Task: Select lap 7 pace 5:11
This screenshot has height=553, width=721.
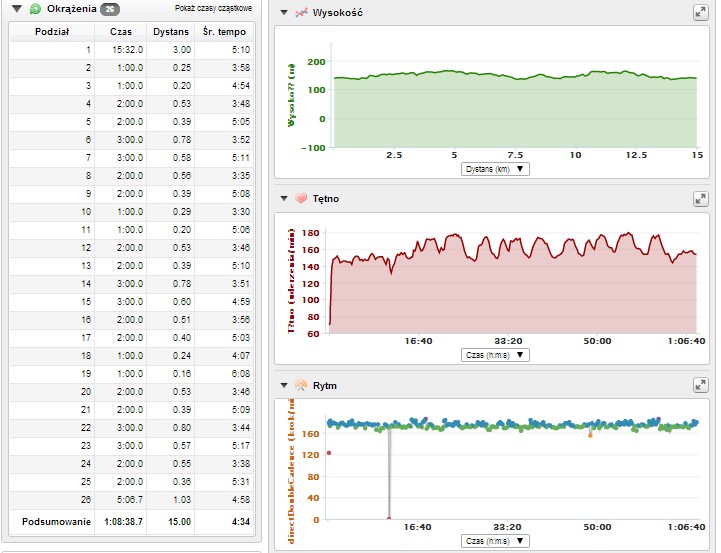Action: [241, 158]
